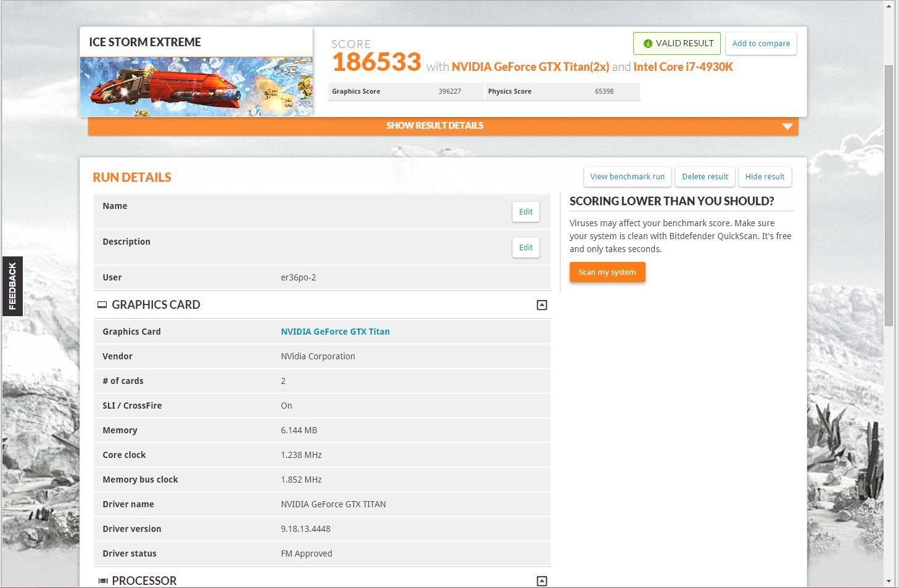
Task: Click the green Valid Result info icon
Action: (x=647, y=44)
